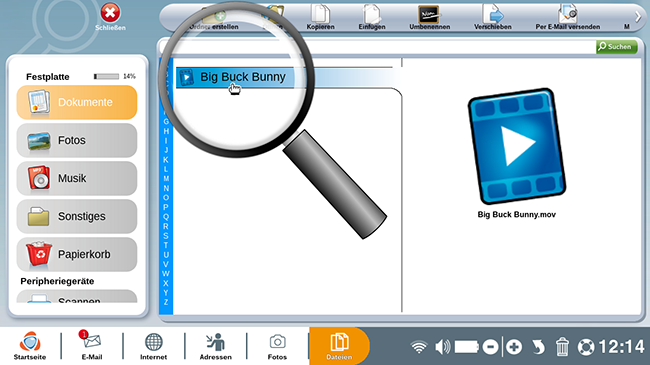Click the Festplatte disk usage bar
This screenshot has width=650, height=365.
[106, 76]
